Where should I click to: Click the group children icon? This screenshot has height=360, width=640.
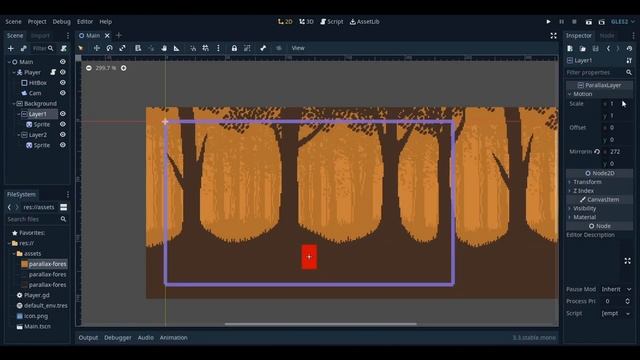[x=247, y=48]
